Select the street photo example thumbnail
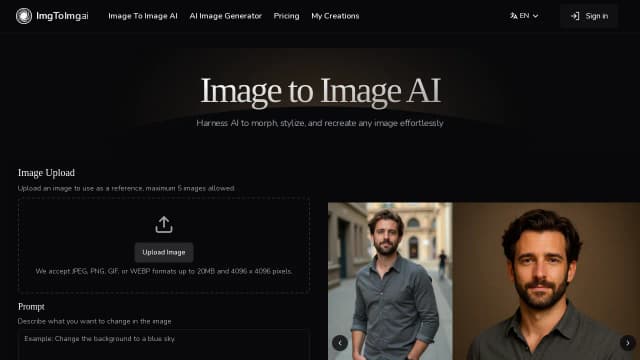Image resolution: width=640 pixels, height=360 pixels. tap(390, 281)
